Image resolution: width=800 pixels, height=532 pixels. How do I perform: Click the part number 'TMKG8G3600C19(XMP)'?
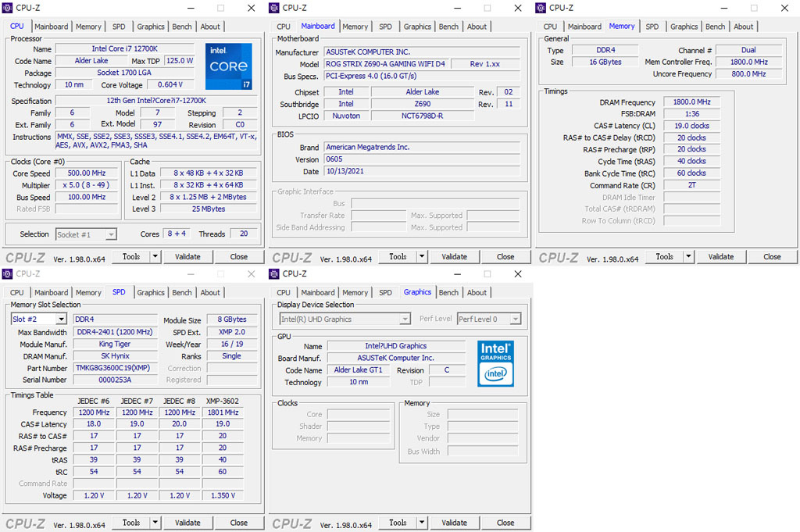(116, 368)
